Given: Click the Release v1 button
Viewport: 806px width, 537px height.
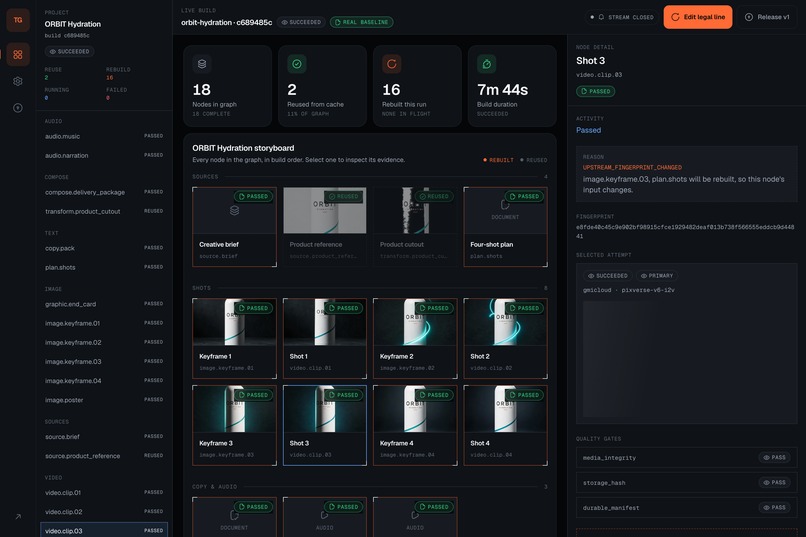Looking at the screenshot, I should pyautogui.click(x=767, y=17).
